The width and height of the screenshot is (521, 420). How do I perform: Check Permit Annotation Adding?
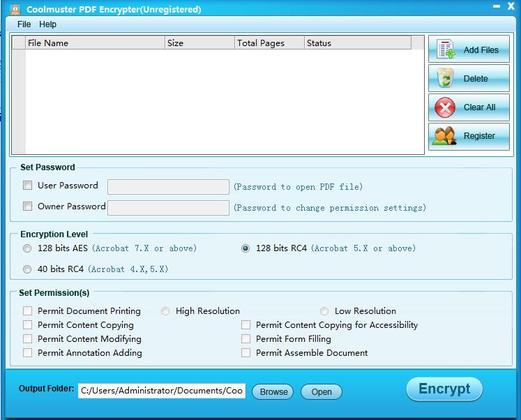(28, 352)
